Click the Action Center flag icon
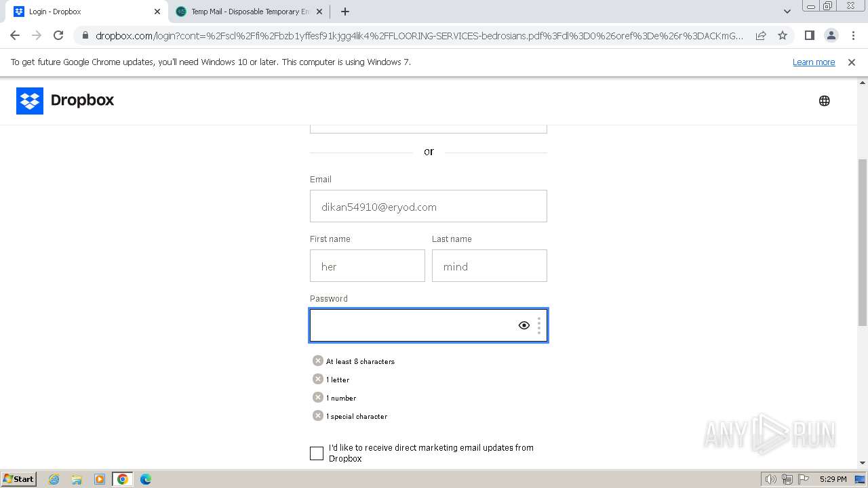868x488 pixels. point(804,479)
